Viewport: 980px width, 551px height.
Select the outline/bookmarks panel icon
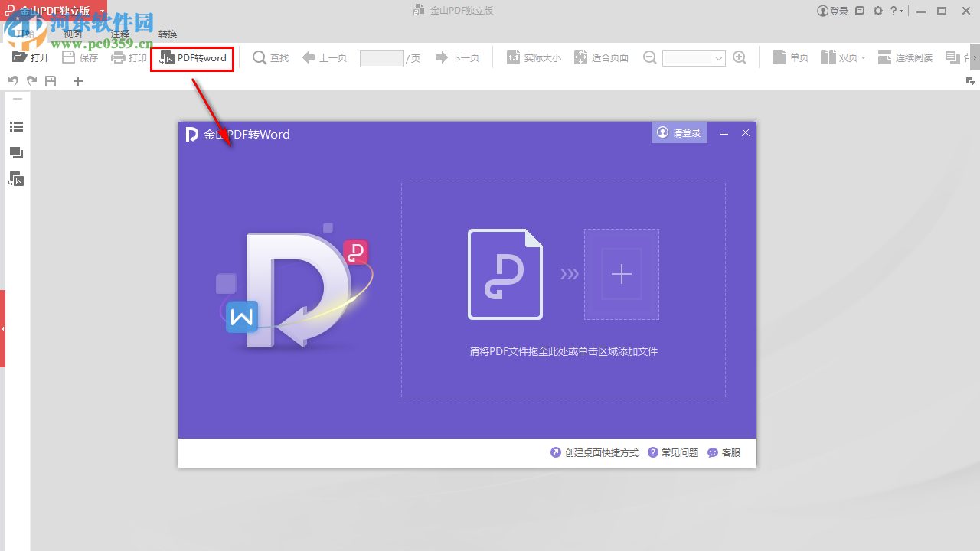[16, 126]
